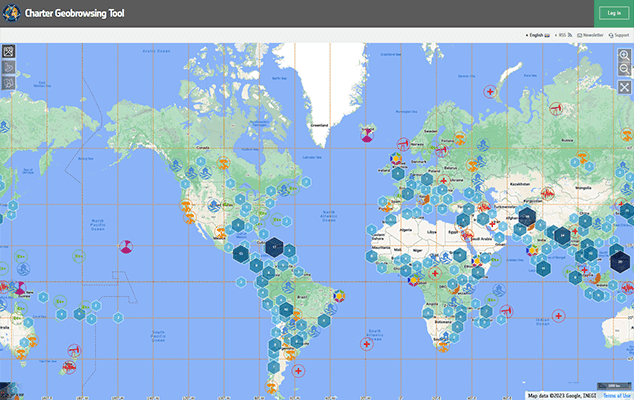634x400 pixels.
Task: Click the cyclone marker near Bermuda in the Atlantic
Action: (277, 220)
